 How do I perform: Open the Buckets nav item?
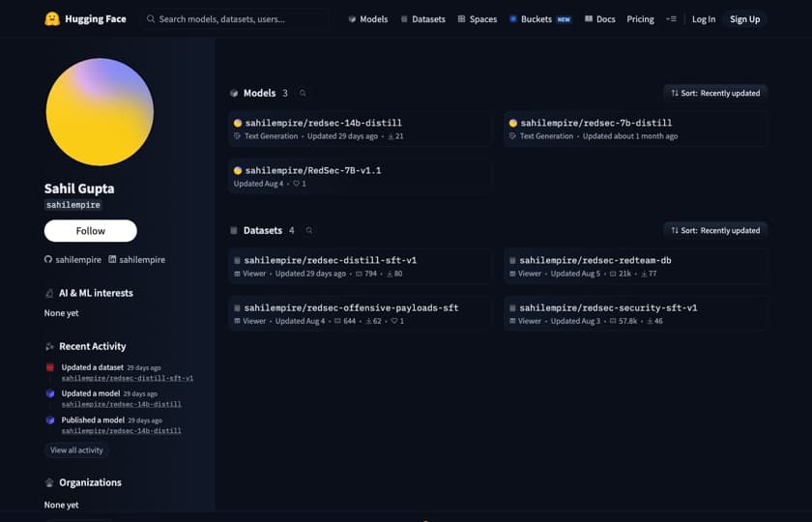[x=540, y=19]
